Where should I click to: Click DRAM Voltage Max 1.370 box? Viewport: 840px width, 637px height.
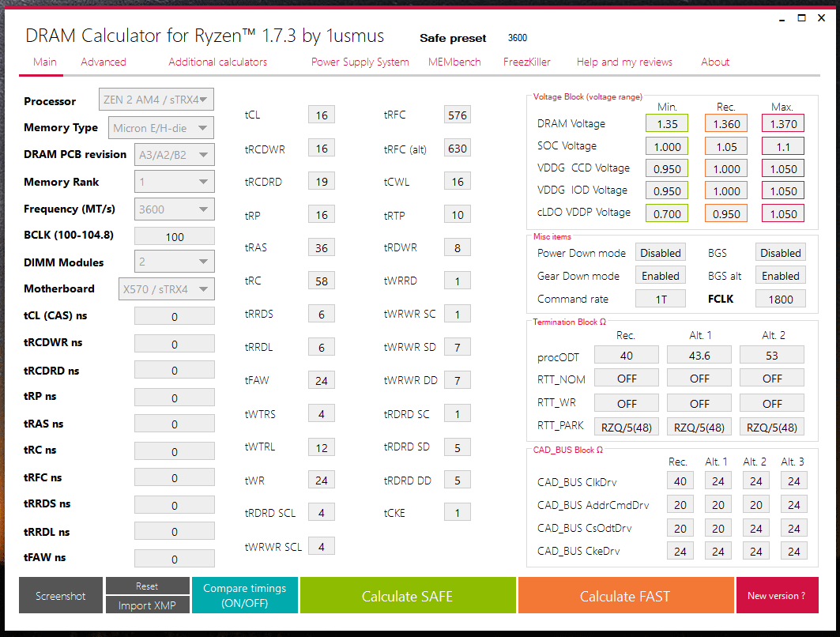pyautogui.click(x=782, y=124)
